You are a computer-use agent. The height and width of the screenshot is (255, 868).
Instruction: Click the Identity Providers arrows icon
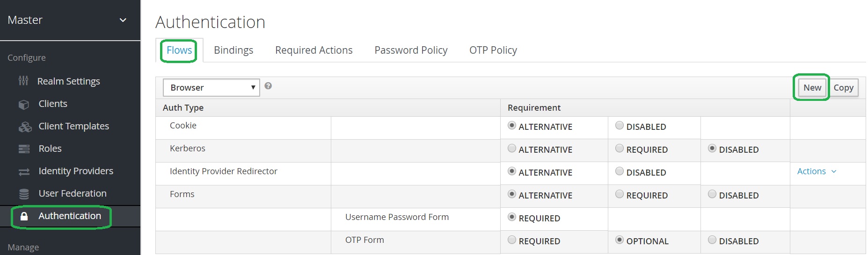click(24, 171)
